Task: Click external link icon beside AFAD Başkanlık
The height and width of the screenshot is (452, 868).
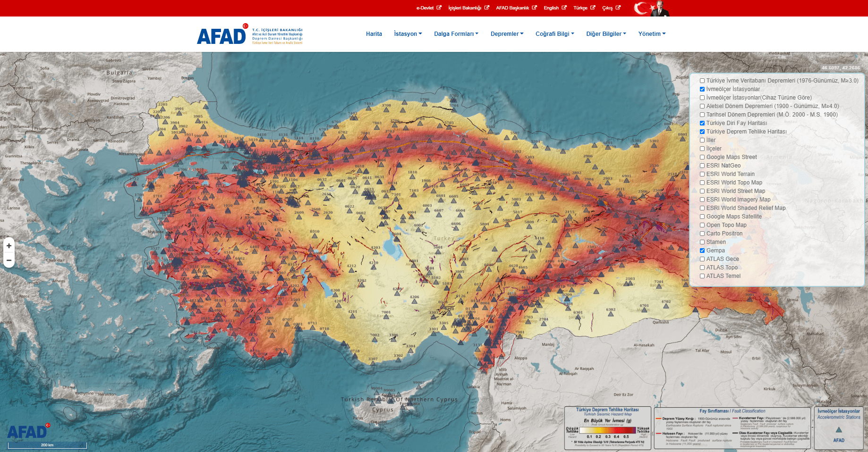Action: tap(535, 8)
